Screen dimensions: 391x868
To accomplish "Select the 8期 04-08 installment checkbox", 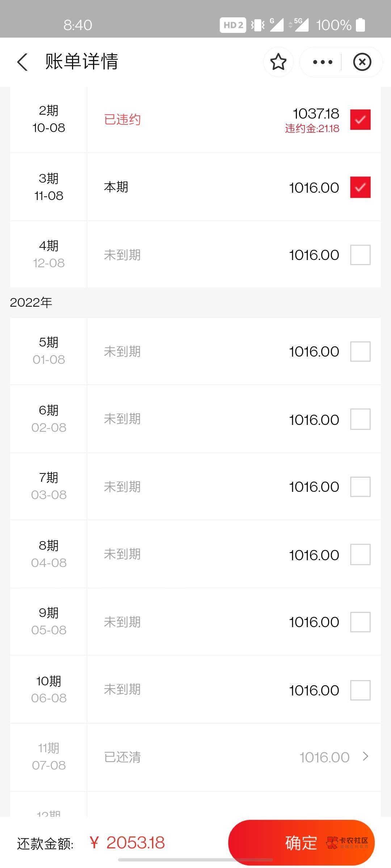I will [360, 554].
